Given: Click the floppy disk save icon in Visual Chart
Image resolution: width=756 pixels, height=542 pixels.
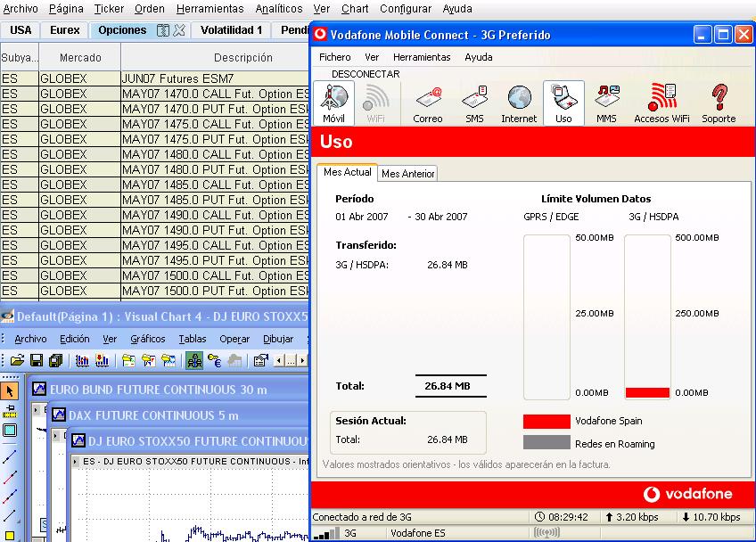Looking at the screenshot, I should (x=37, y=360).
